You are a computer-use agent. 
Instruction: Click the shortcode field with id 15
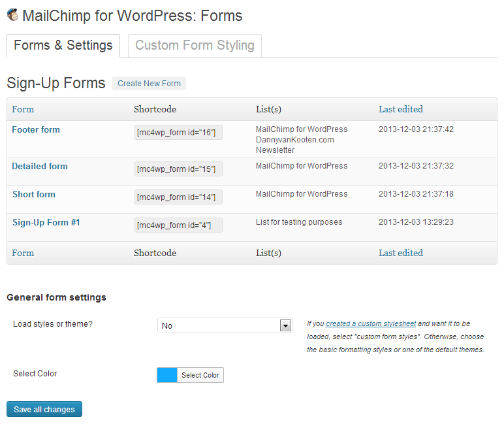click(x=178, y=169)
